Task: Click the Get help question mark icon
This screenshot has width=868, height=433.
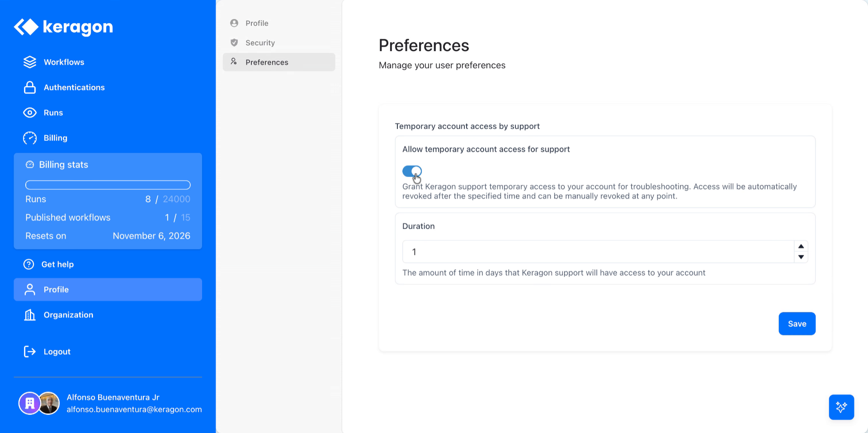Action: 28,264
